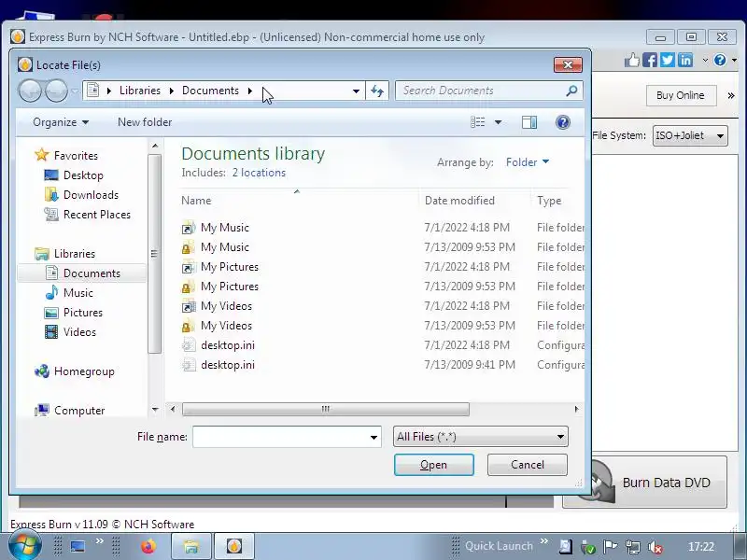The height and width of the screenshot is (560, 747).
Task: Click the Help question icon in the Express Burn toolbar
Action: [720, 60]
